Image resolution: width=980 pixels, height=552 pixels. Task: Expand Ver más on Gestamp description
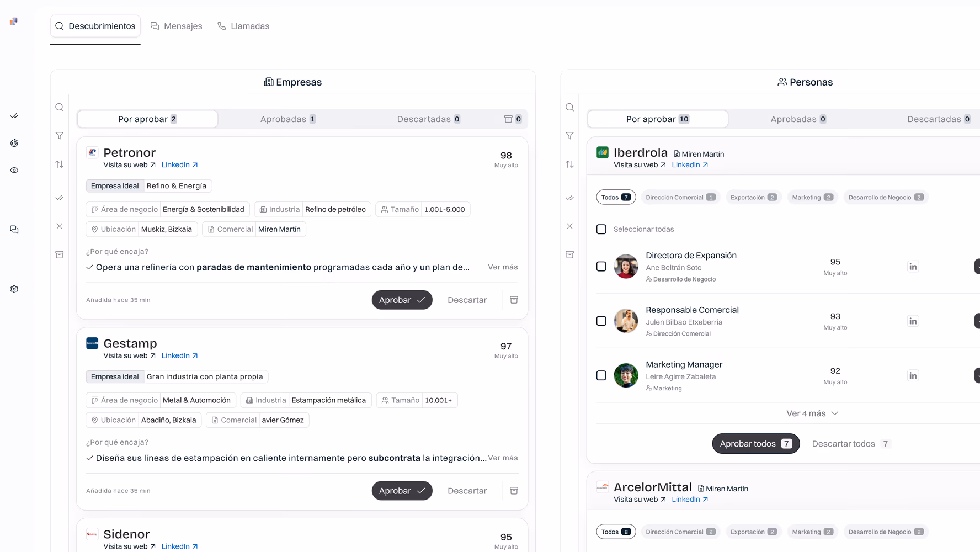pyautogui.click(x=503, y=458)
